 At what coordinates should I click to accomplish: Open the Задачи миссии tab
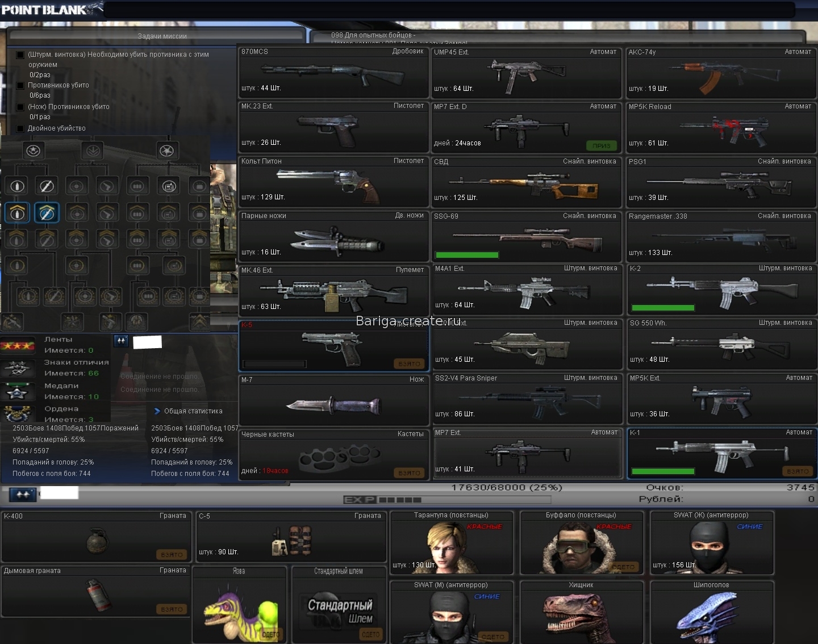click(x=162, y=36)
